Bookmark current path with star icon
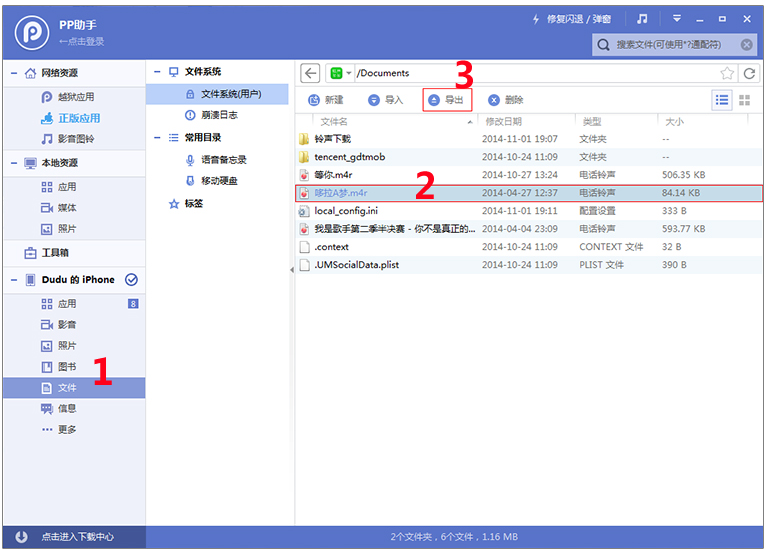This screenshot has width=766, height=552. tap(727, 73)
